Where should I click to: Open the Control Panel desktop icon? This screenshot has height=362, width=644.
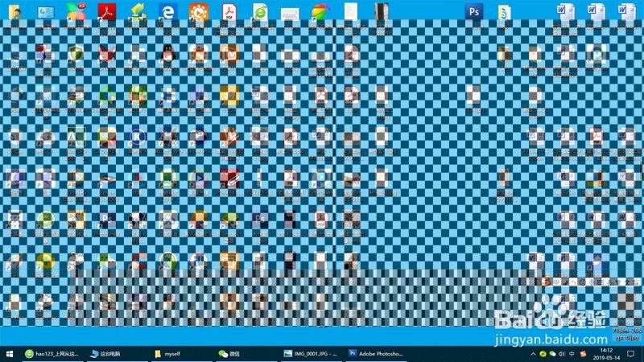(46, 12)
